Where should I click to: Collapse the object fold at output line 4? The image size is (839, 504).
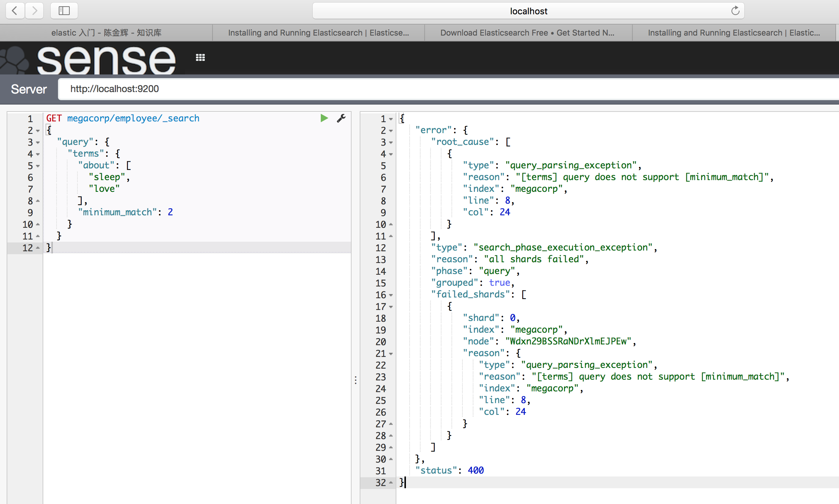pos(391,154)
